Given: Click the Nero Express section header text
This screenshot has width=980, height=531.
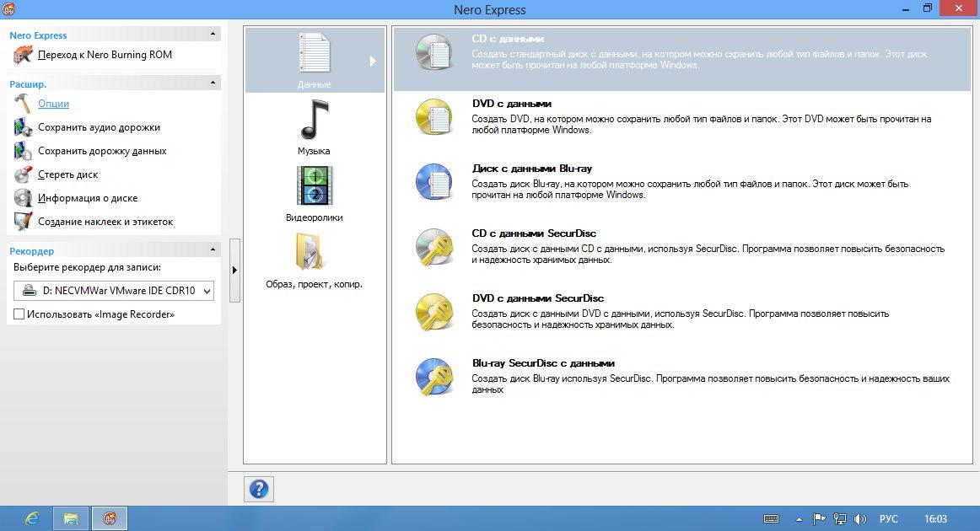Looking at the screenshot, I should [x=38, y=35].
